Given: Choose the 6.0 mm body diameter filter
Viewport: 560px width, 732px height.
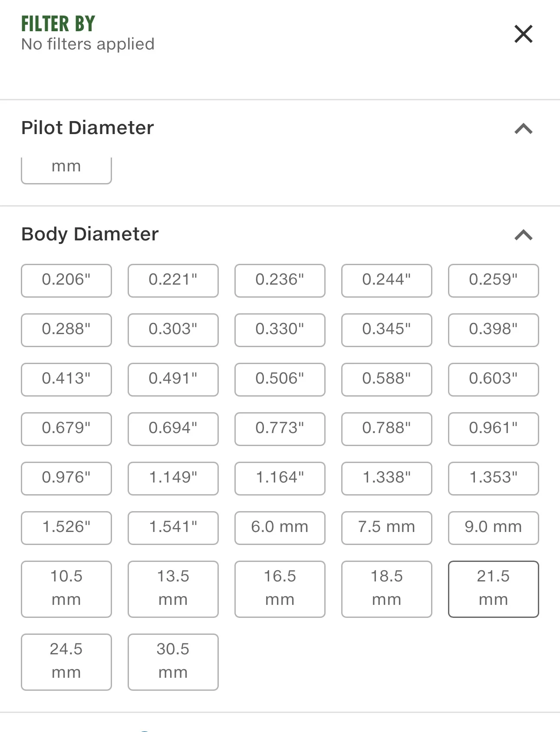Looking at the screenshot, I should click(x=280, y=528).
